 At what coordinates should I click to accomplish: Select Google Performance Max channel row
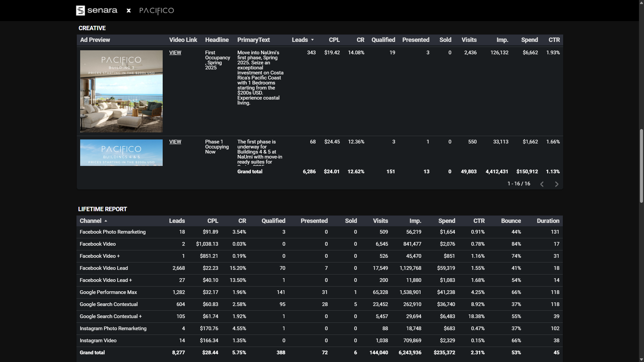tap(108, 292)
